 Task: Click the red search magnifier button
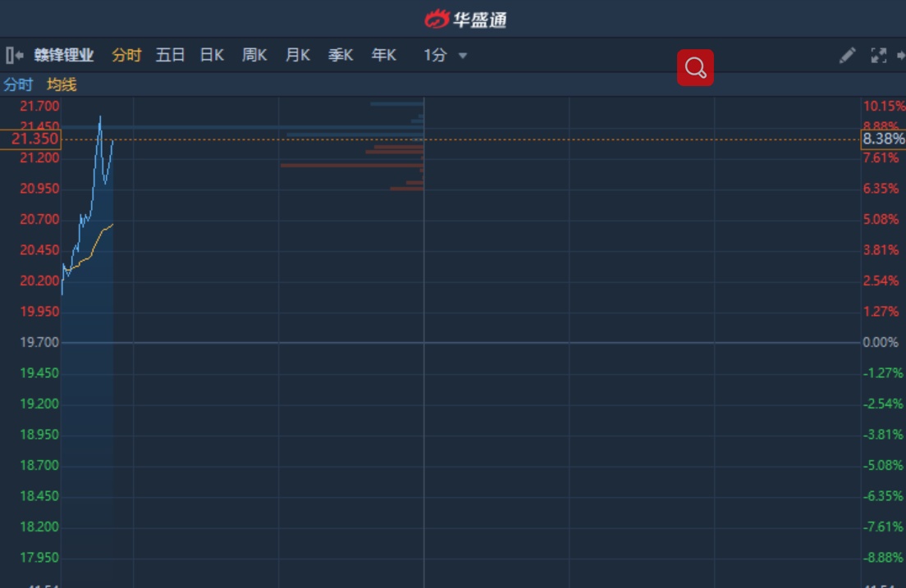click(695, 67)
